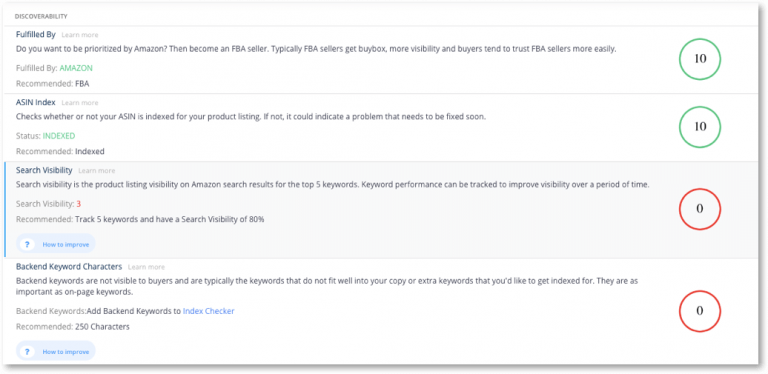Click the ASIN Index heading
The height and width of the screenshot is (374, 768).
[x=36, y=102]
